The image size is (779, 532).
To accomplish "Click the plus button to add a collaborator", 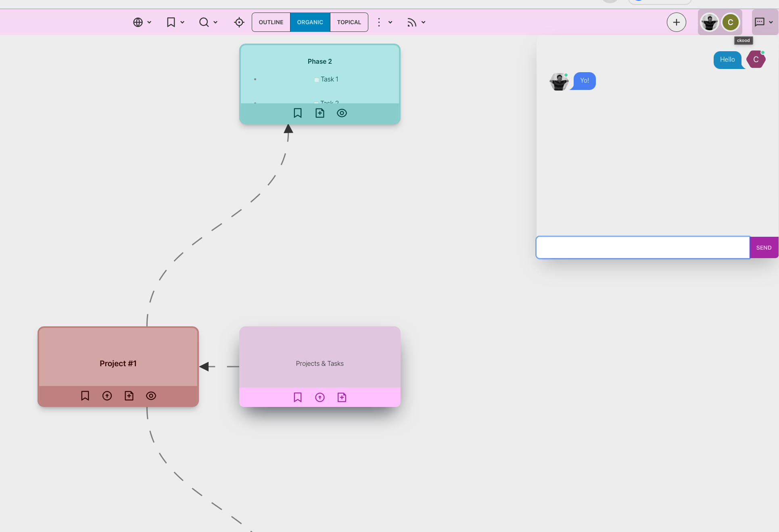I will click(x=676, y=22).
